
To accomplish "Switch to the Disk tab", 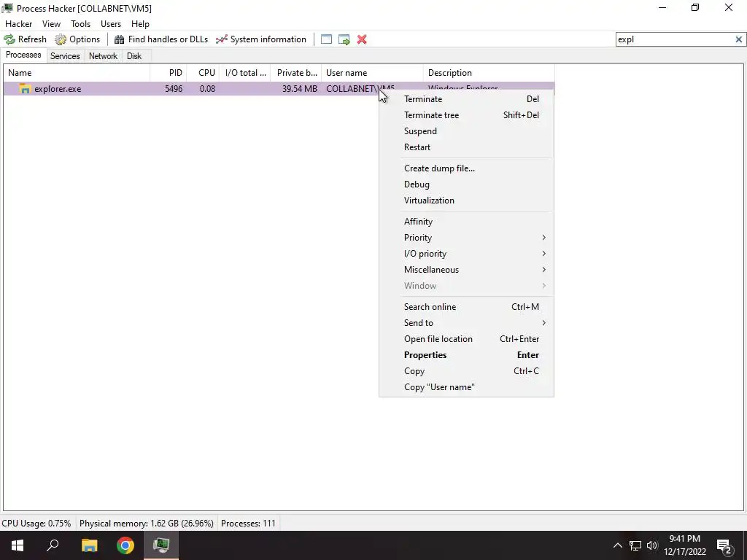I will click(134, 56).
